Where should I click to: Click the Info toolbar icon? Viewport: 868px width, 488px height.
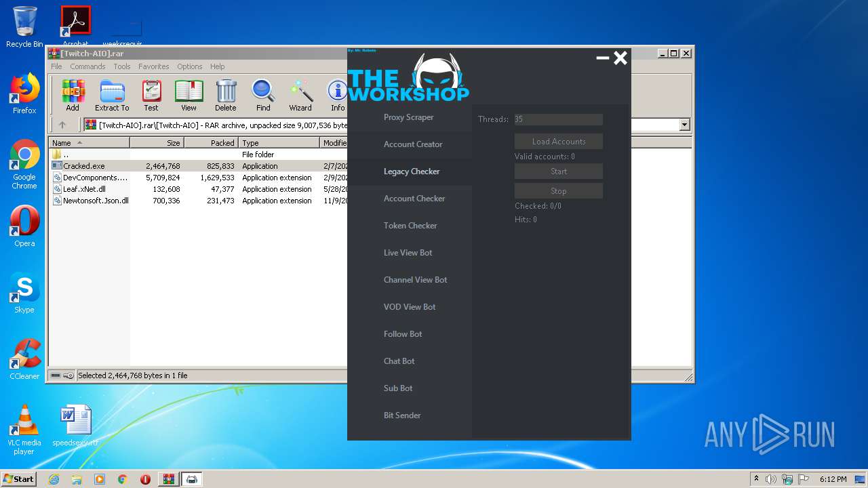[338, 96]
